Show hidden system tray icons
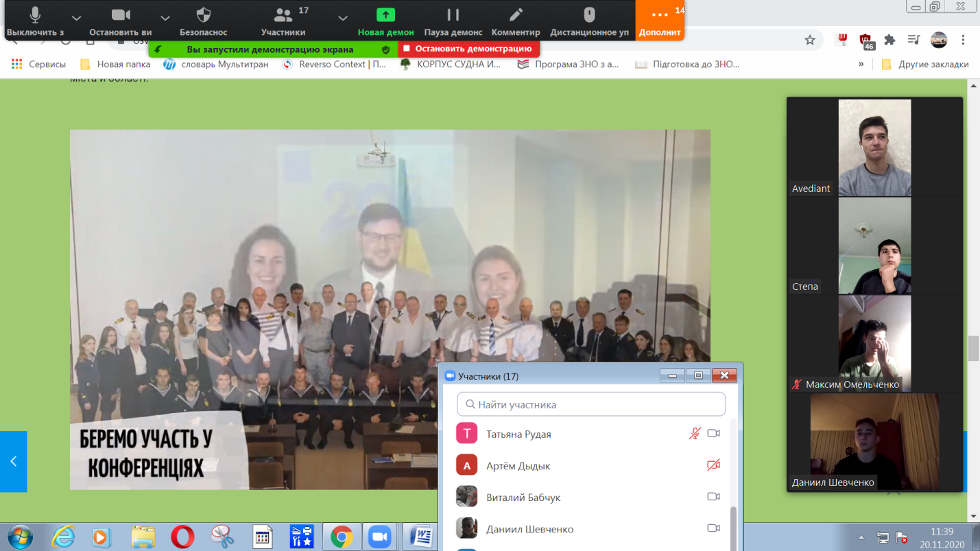Screen dimensions: 980x551 pos(861,537)
